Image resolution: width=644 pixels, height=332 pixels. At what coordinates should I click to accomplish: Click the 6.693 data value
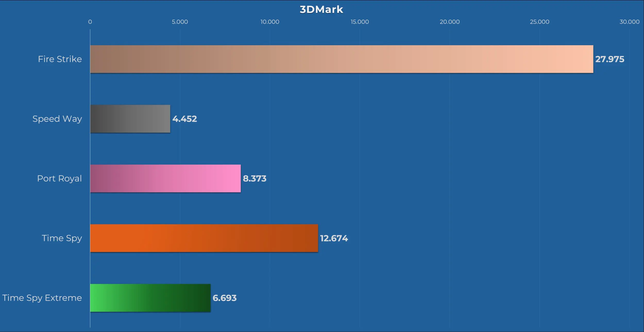pos(225,298)
